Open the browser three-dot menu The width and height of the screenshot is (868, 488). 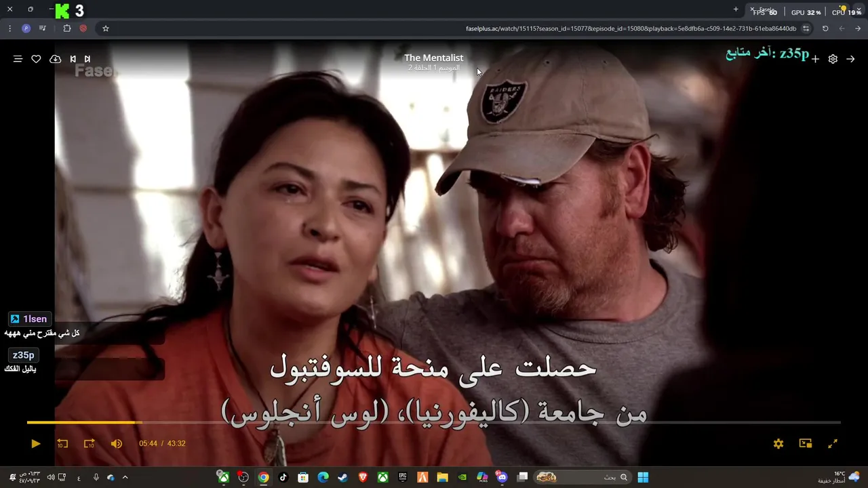click(9, 28)
